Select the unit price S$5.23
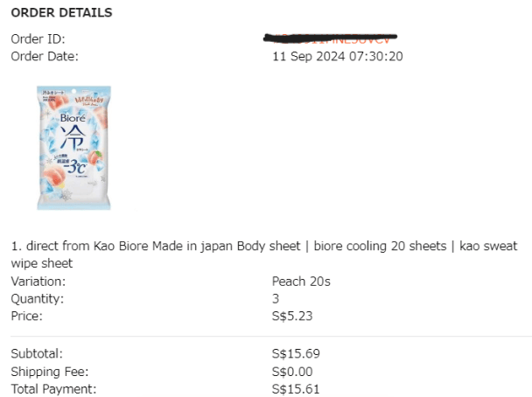 coord(293,316)
